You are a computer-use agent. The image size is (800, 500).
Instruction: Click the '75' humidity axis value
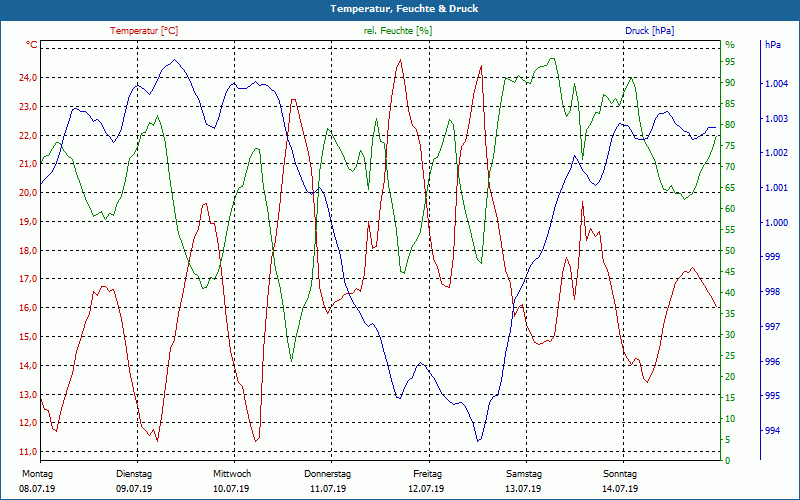coord(730,146)
